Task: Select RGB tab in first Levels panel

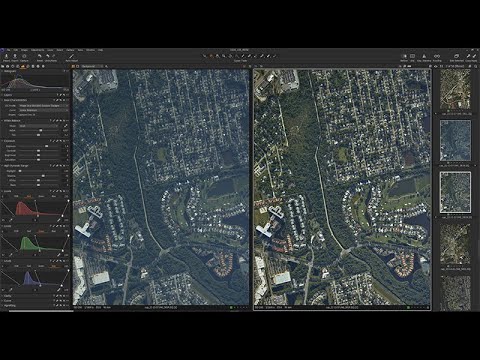Action: (x=16, y=196)
